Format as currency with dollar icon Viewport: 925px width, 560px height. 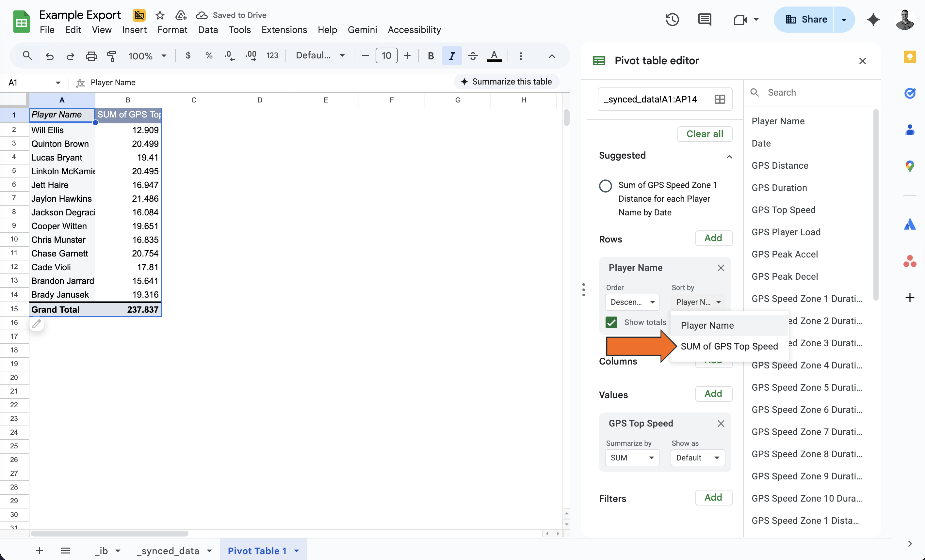click(188, 56)
